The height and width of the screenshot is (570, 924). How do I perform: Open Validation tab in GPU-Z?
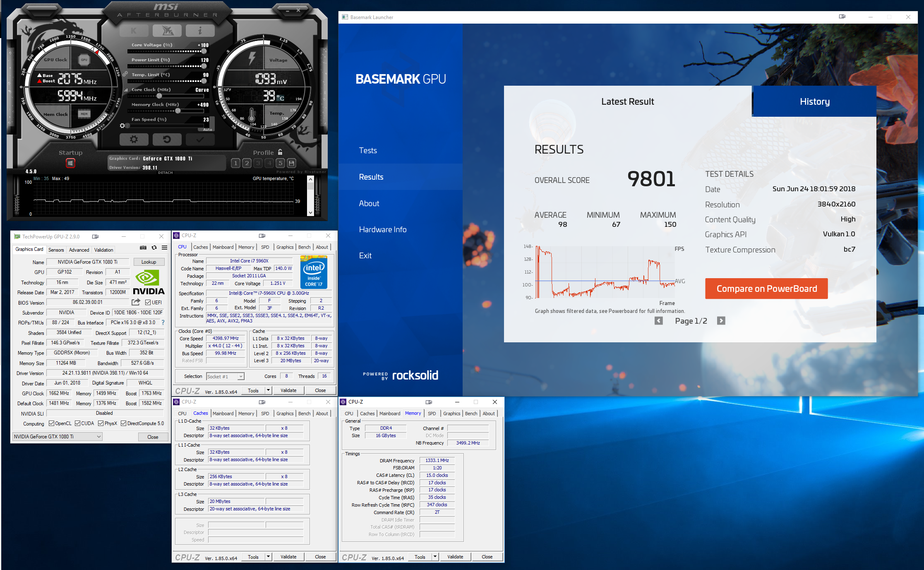(103, 250)
